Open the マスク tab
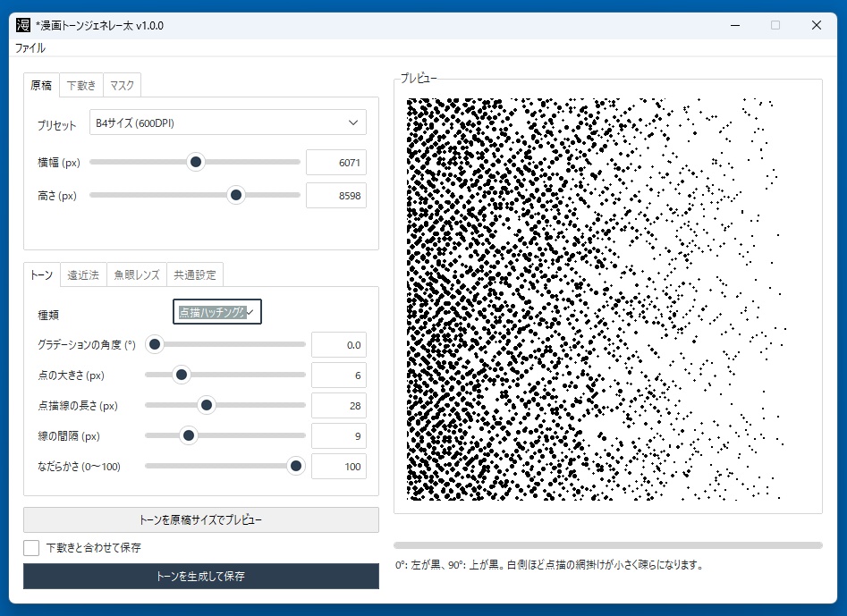The width and height of the screenshot is (847, 616). (x=122, y=85)
